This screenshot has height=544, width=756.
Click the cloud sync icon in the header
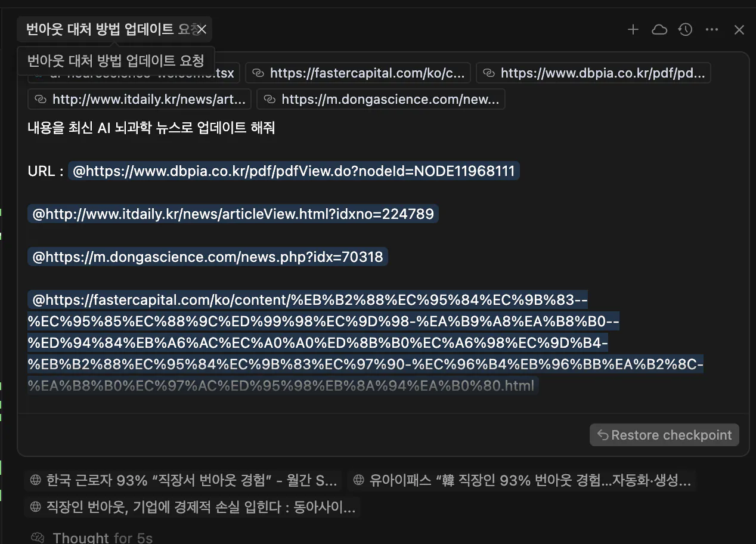(659, 29)
